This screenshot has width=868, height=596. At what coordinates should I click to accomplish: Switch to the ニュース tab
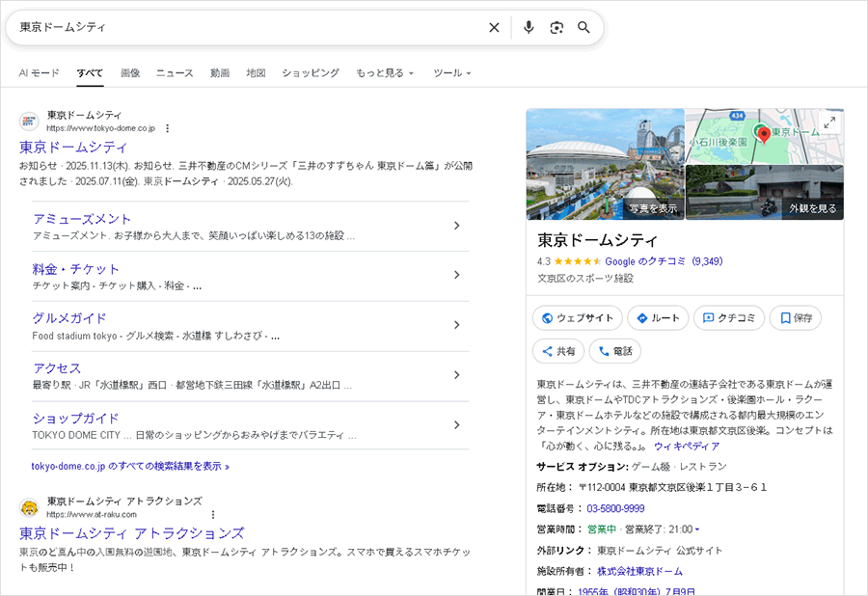click(x=175, y=73)
